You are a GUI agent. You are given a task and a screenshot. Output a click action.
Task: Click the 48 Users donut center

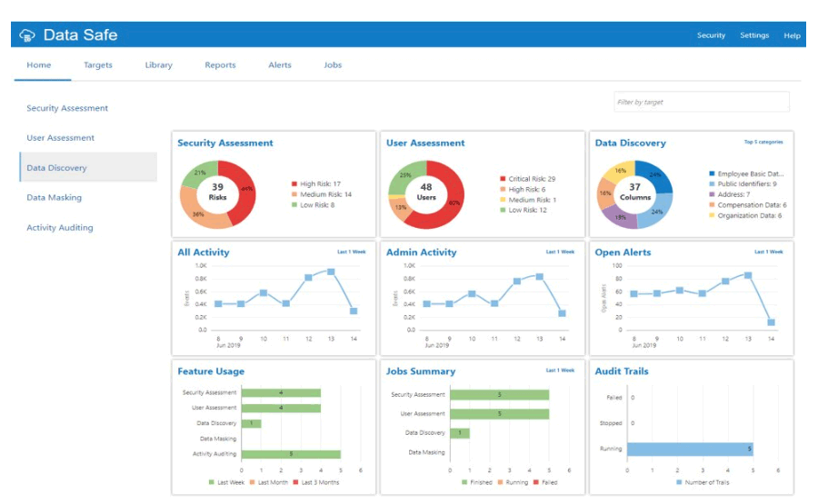tap(426, 192)
